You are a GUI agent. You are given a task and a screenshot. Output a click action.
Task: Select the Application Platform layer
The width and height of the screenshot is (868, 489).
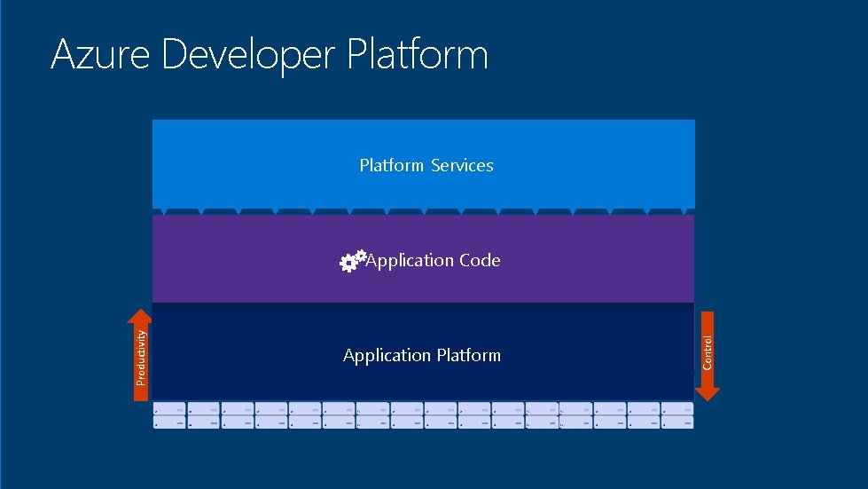(x=423, y=351)
